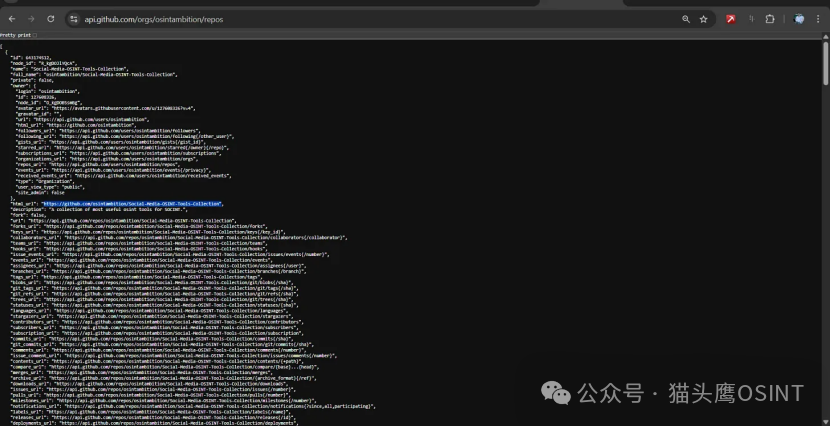Screen dimensions: 830x426
Task: Click the "compare_url" line text
Action: [x=165, y=367]
